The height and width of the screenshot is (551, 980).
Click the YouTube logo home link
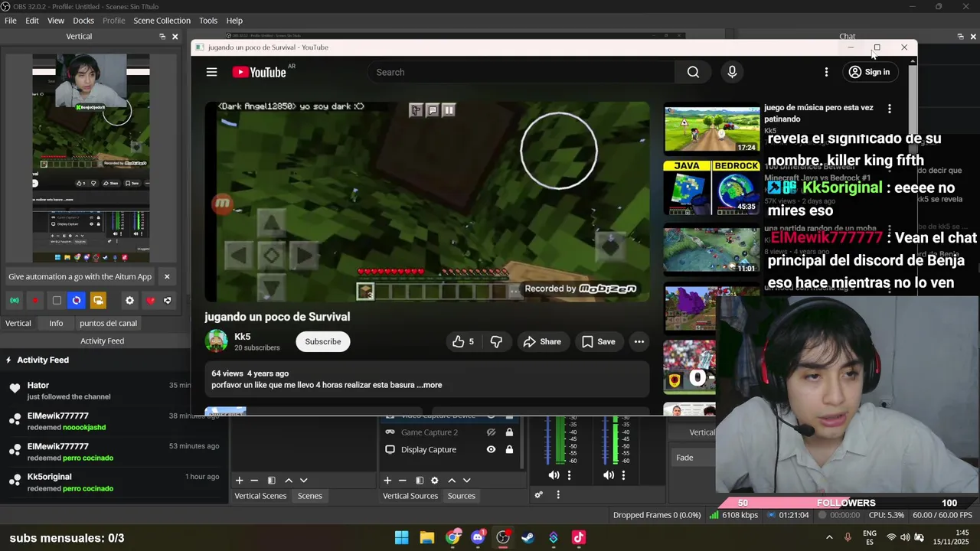click(x=260, y=72)
